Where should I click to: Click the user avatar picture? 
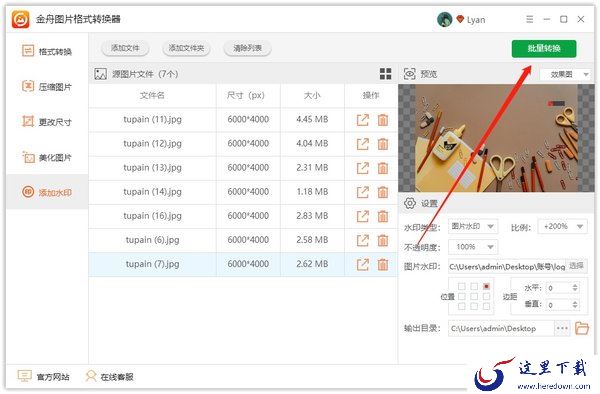coord(444,19)
